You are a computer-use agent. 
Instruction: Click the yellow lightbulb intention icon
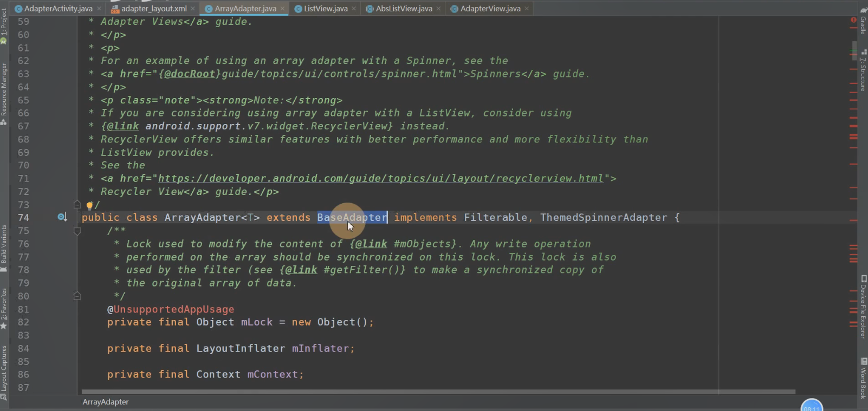(x=89, y=205)
